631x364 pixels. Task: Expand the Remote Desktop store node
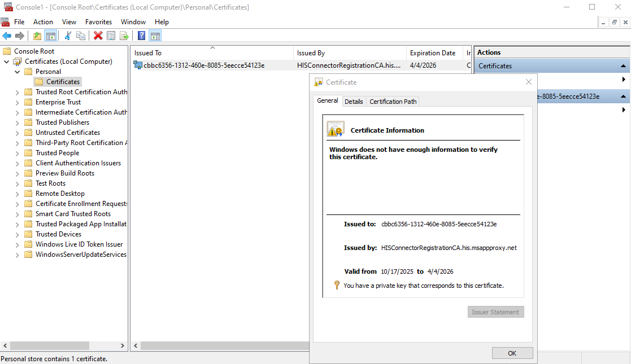click(17, 194)
